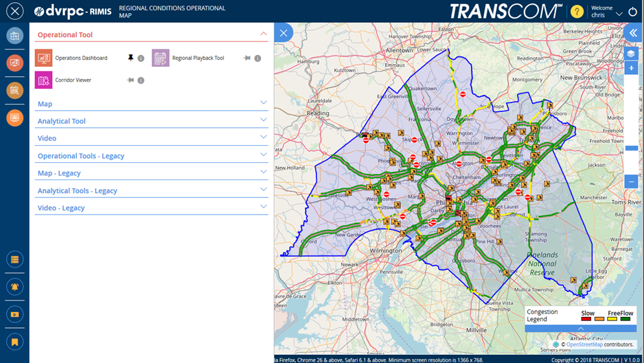Click the Wilmington label on the map
The width and height of the screenshot is (644, 363).
tap(386, 250)
